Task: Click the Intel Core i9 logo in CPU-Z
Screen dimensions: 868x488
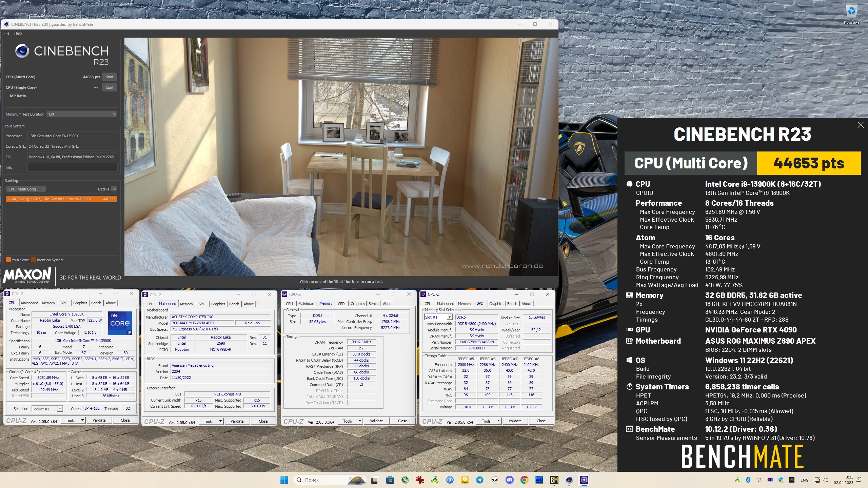Action: coord(120,323)
